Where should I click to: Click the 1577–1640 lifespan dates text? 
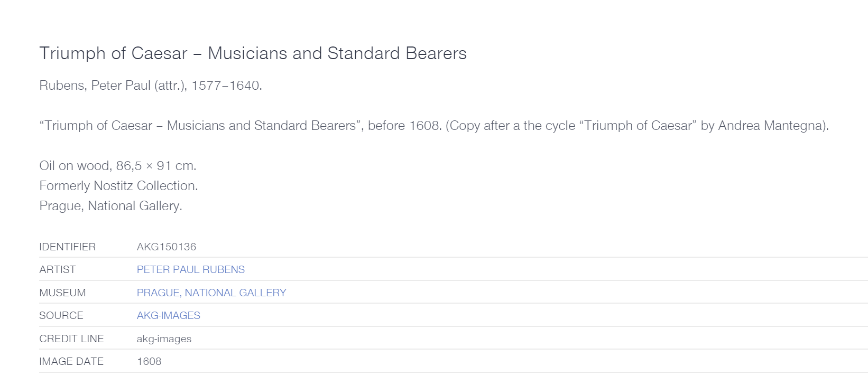tap(226, 86)
